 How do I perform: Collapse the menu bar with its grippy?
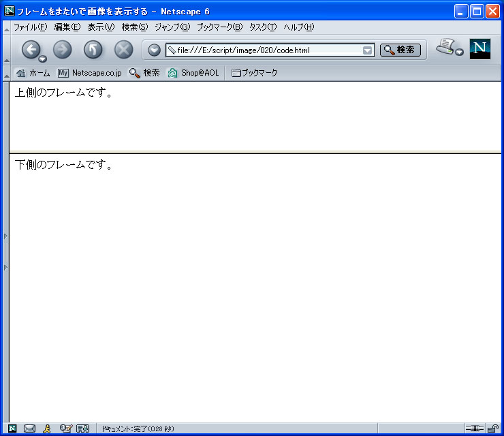[6, 27]
